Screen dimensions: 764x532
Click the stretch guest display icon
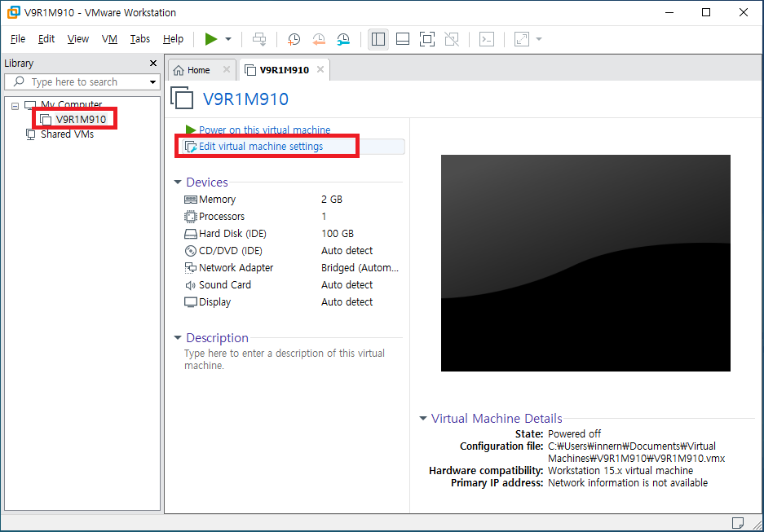click(x=521, y=39)
